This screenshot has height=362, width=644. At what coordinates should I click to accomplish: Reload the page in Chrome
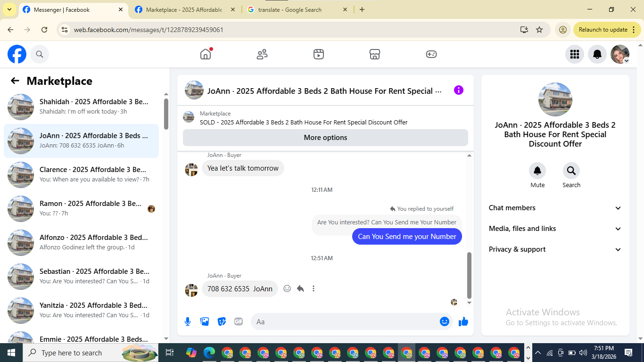pos(44,30)
